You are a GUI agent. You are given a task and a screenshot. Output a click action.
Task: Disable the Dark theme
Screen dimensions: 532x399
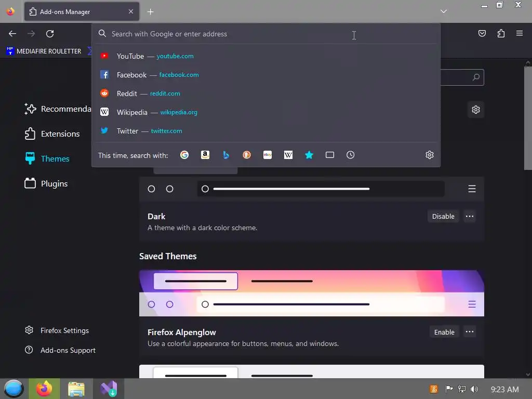pyautogui.click(x=443, y=217)
